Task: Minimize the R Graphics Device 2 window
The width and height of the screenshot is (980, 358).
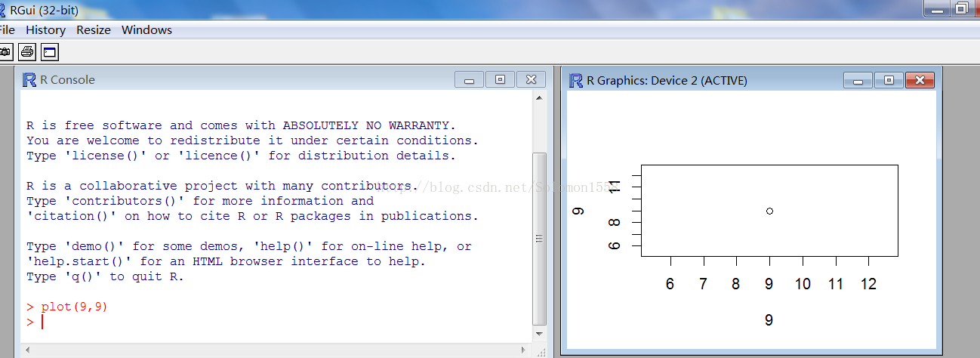Action: [858, 80]
